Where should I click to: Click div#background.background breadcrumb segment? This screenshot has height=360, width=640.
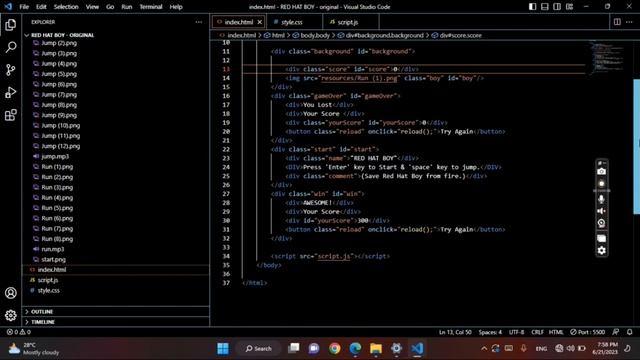(x=384, y=35)
